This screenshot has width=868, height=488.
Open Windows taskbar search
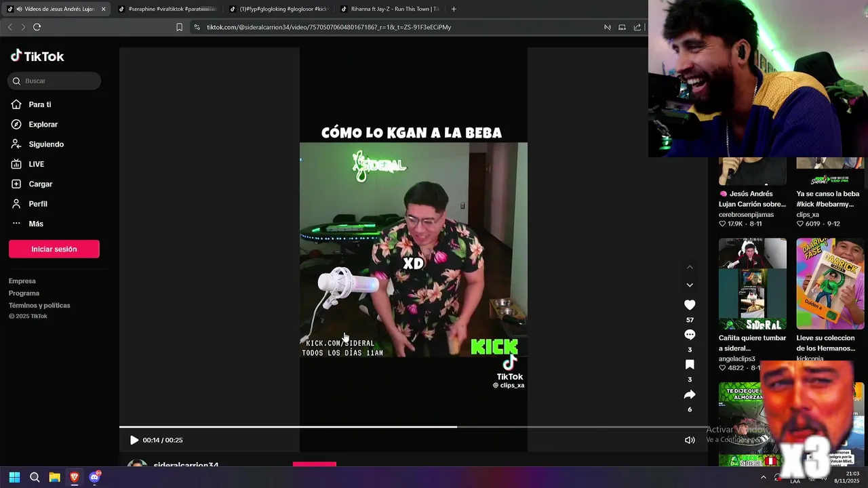click(x=35, y=477)
